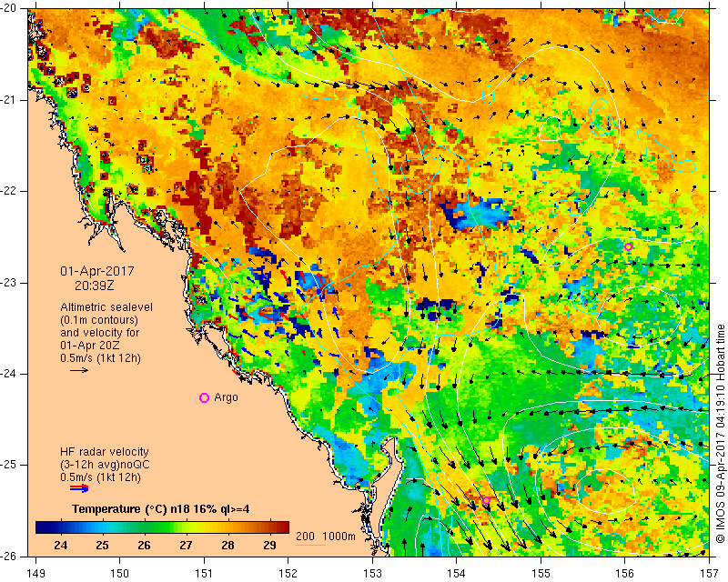Select the '20:39Z' time text
This screenshot has height=582, width=728.
pyautogui.click(x=95, y=286)
